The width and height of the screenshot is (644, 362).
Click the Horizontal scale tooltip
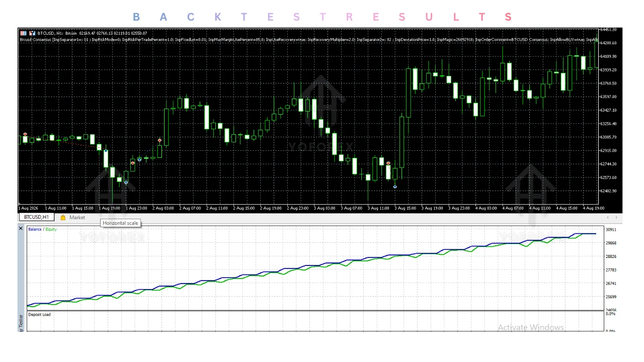(x=120, y=223)
